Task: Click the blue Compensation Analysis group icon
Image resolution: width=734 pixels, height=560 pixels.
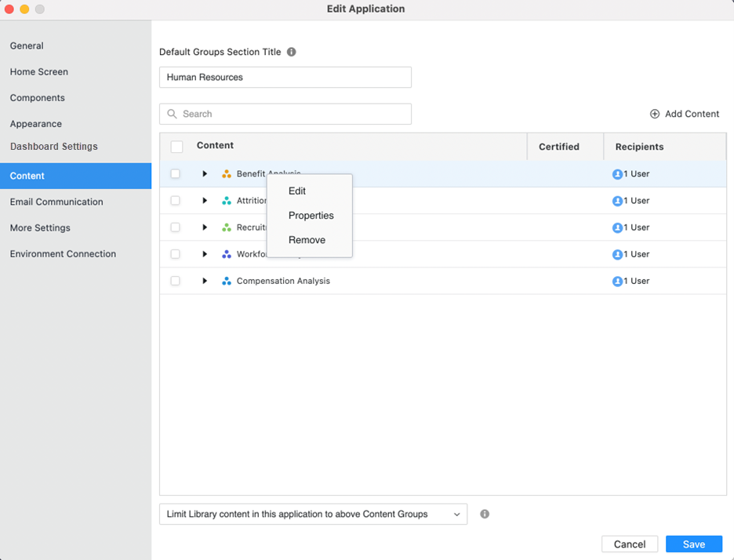Action: pos(227,281)
